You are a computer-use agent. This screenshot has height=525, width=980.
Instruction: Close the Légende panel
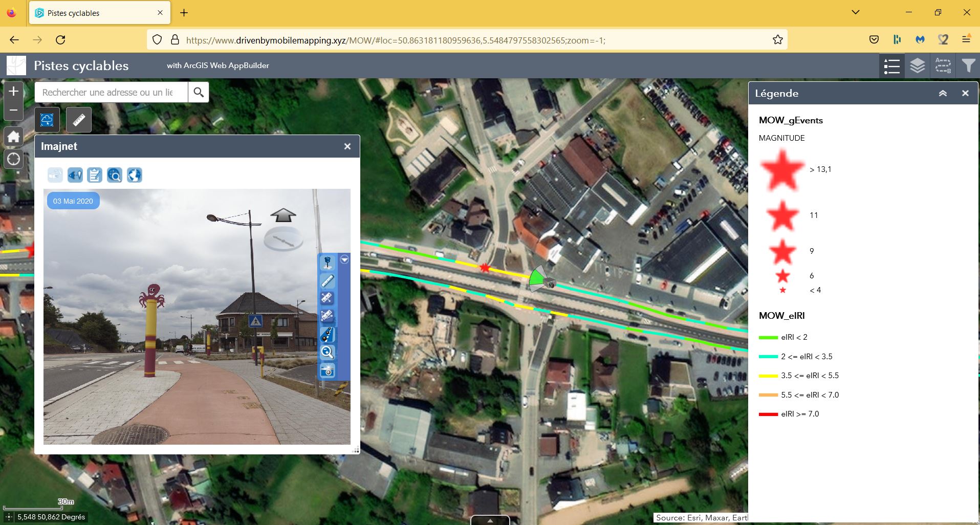[x=965, y=93]
